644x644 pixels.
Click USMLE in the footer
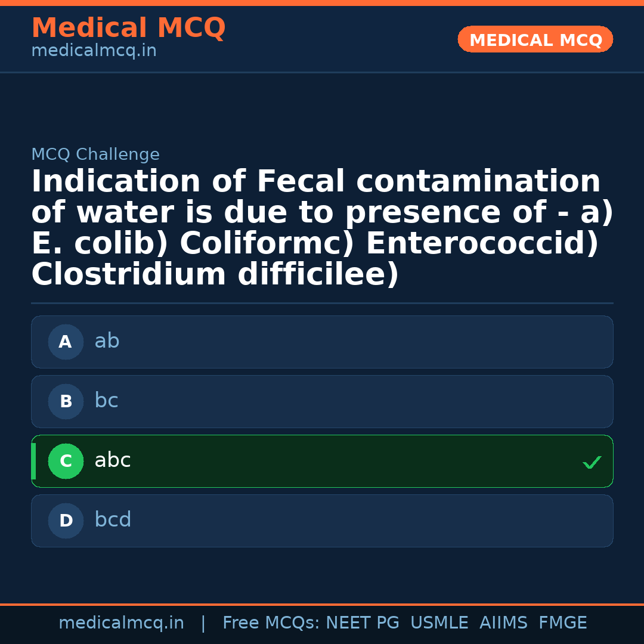point(439,623)
